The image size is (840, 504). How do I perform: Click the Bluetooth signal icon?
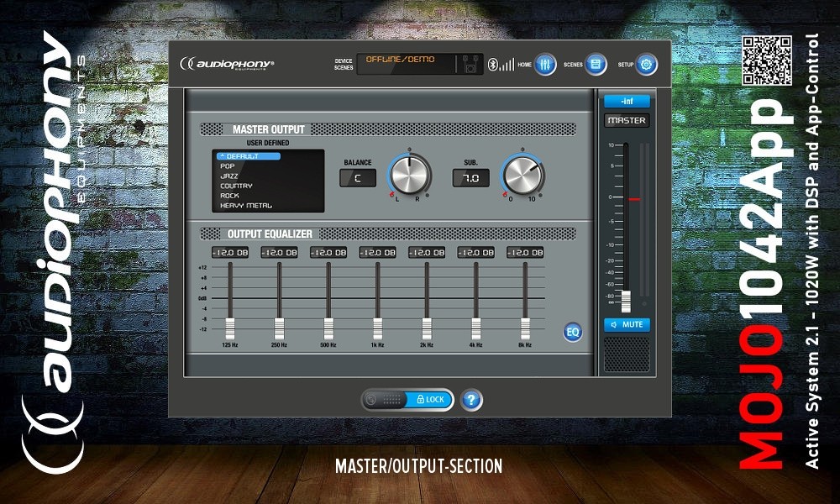pyautogui.click(x=501, y=65)
